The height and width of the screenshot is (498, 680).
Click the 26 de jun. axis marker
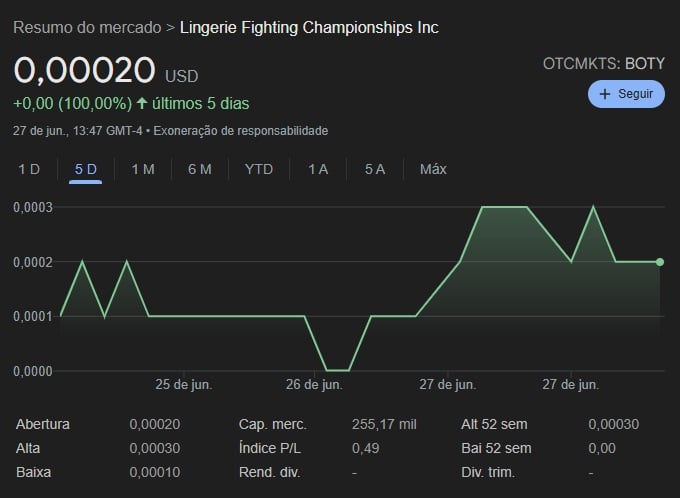[x=314, y=384]
